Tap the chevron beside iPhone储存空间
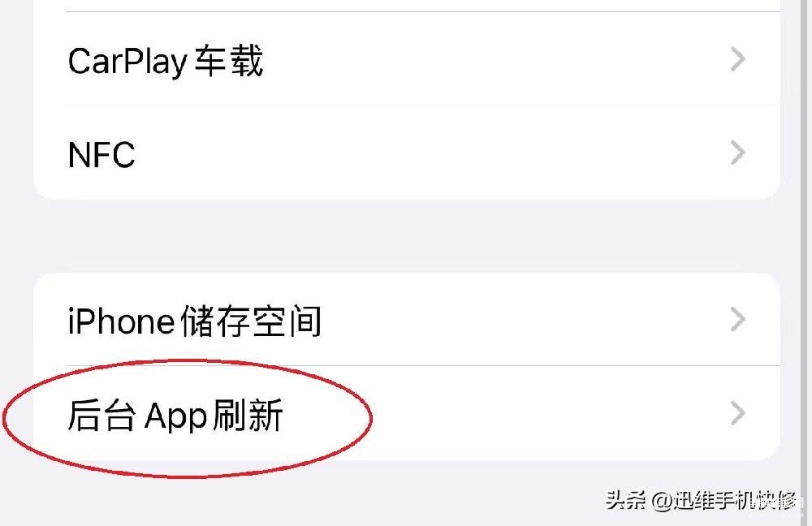Screen dimensions: 812x526 tap(737, 320)
